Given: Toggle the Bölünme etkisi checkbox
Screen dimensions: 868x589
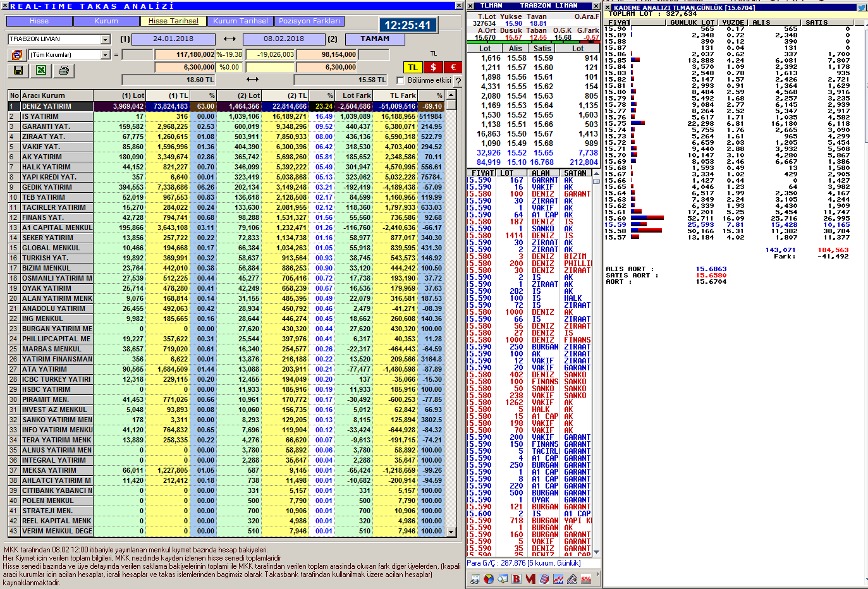Looking at the screenshot, I should [400, 80].
